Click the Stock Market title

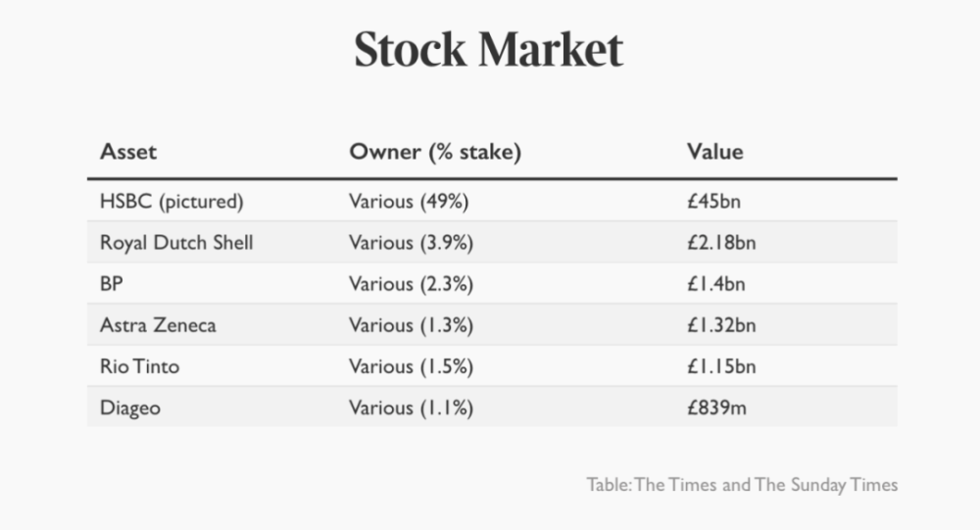point(488,50)
